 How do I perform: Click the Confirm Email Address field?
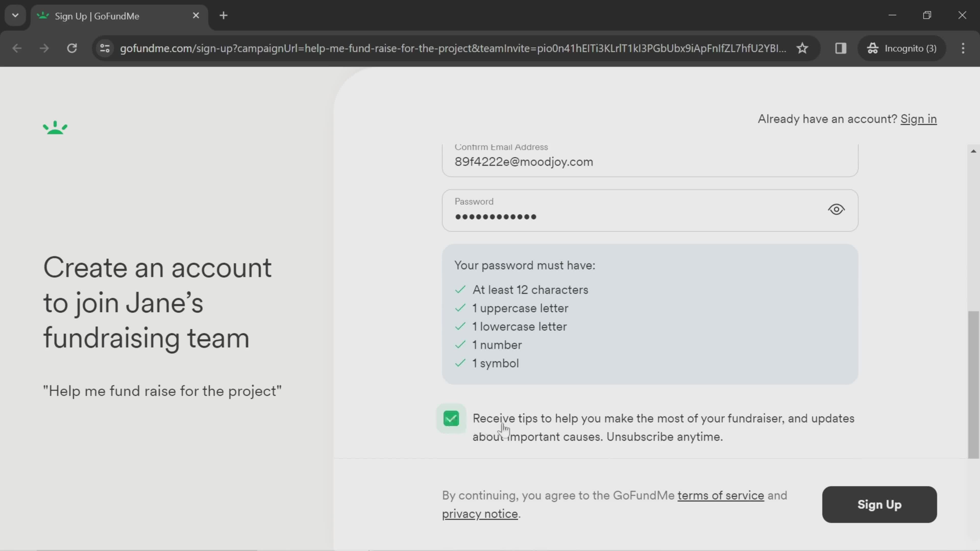(x=650, y=160)
